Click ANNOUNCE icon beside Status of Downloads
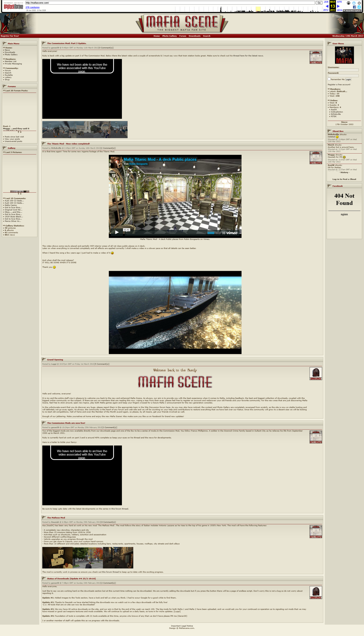Viewport: 364px width, 636px height. tap(316, 593)
